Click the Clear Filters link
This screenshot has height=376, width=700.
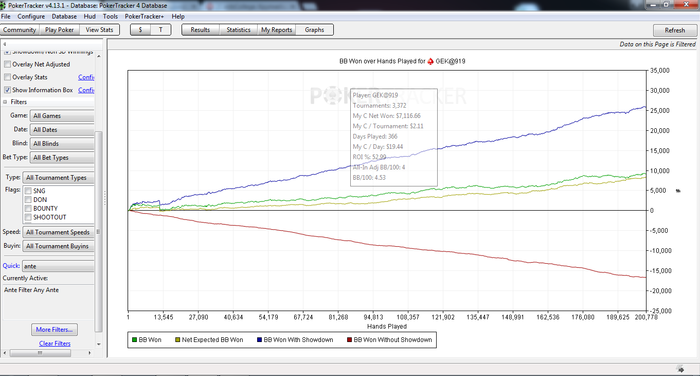[x=55, y=343]
